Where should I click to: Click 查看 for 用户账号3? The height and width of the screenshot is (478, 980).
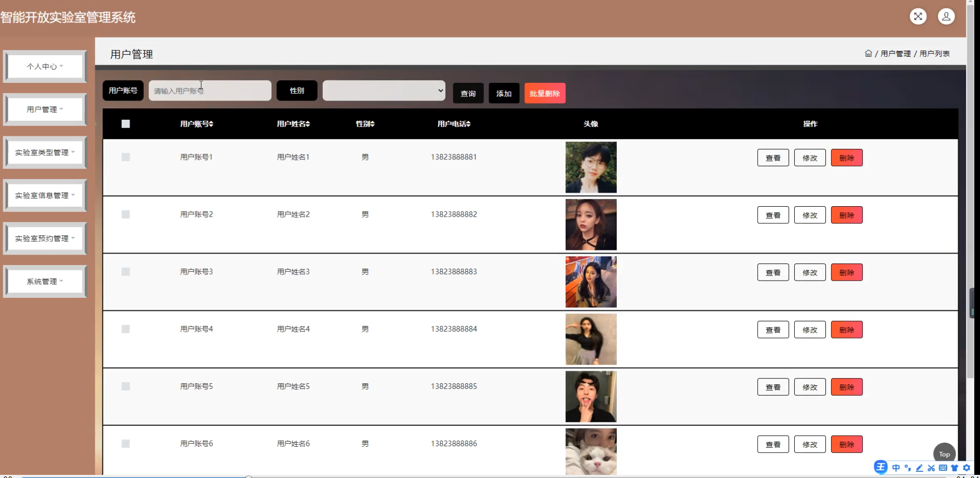point(773,272)
